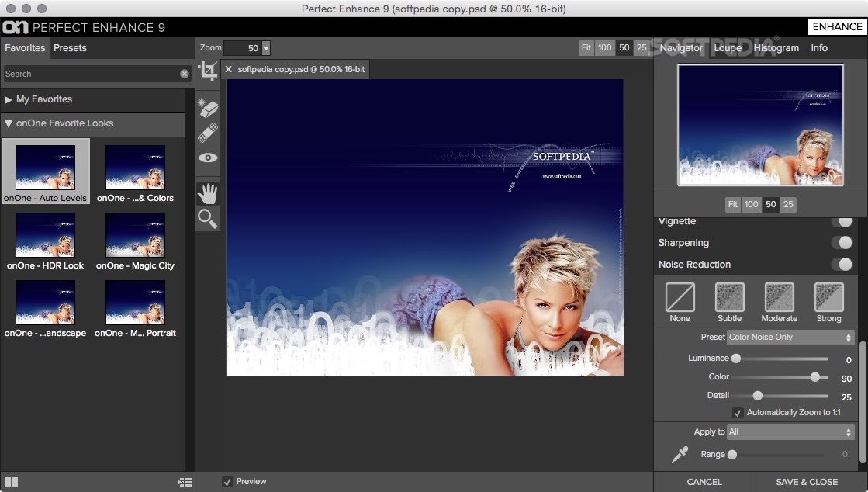Toggle the Preview checkbox
Viewport: 868px width, 492px height.
(227, 481)
